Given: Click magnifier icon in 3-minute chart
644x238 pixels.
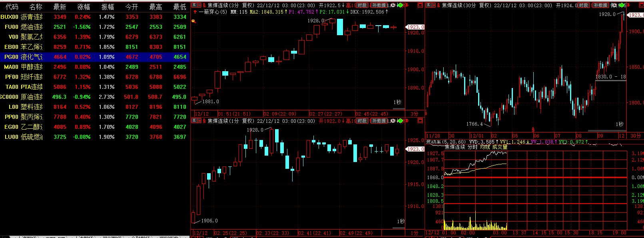Looking at the screenshot, I should [x=193, y=21].
